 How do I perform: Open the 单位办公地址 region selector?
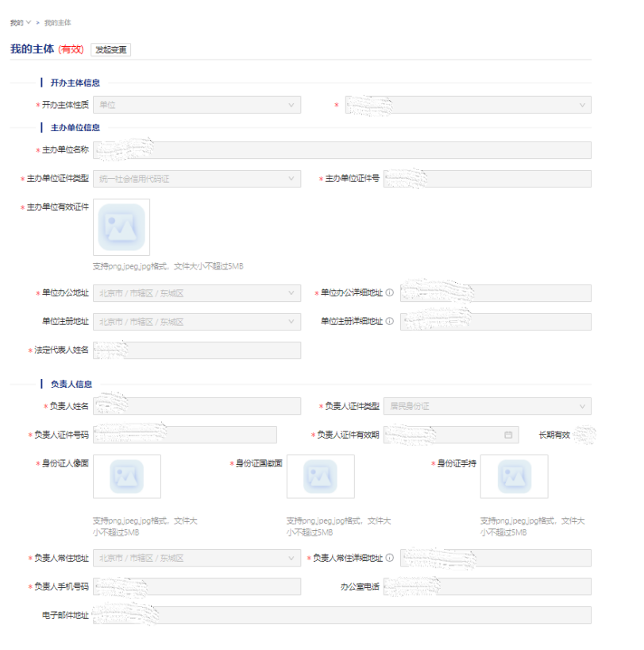click(x=196, y=293)
